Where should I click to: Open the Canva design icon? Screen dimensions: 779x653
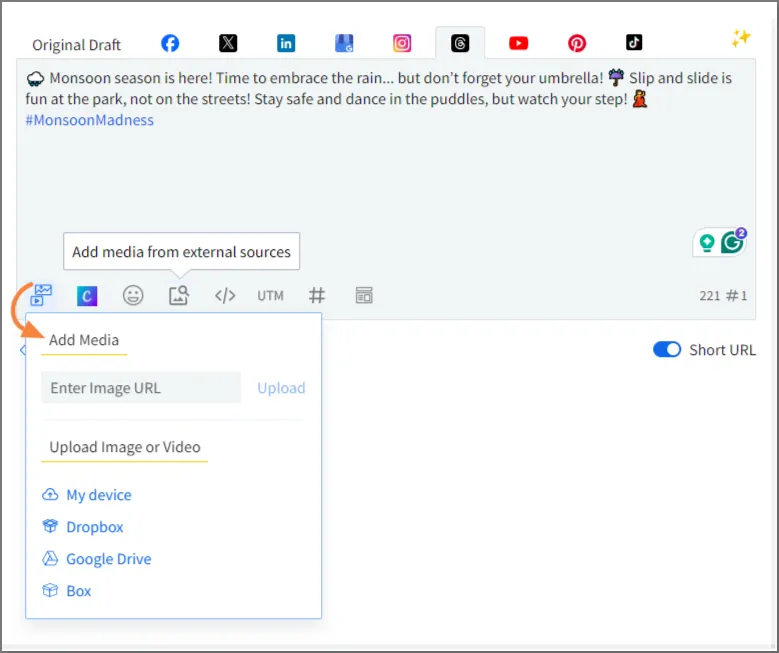tap(87, 296)
